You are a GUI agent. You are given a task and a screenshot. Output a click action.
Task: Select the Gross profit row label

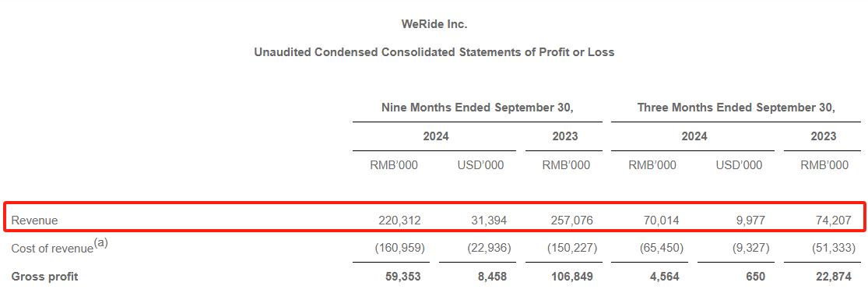click(x=44, y=277)
